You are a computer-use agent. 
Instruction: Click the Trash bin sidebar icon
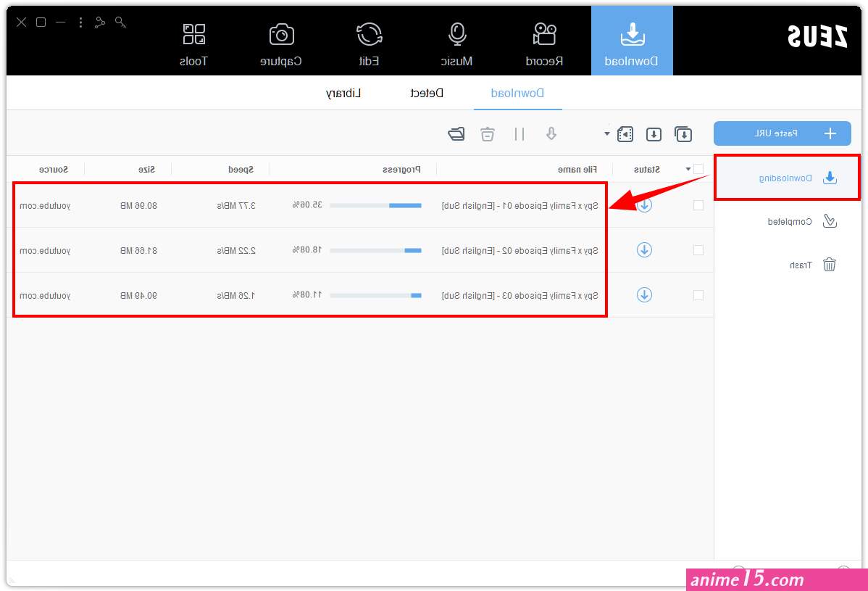[x=830, y=264]
